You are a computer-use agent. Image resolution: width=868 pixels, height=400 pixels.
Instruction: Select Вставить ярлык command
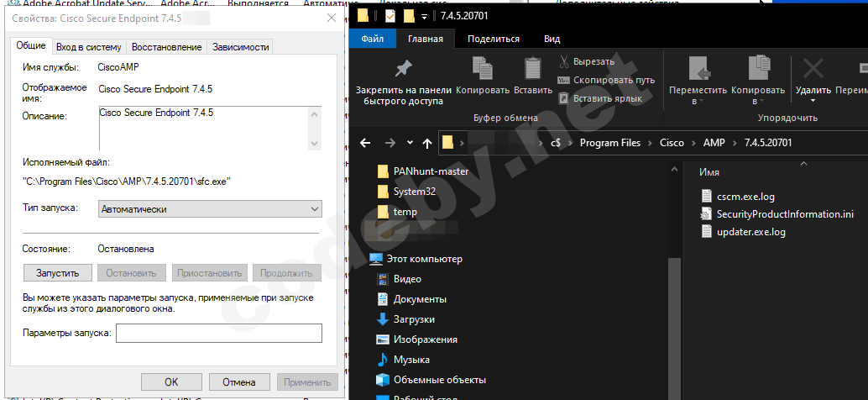(600, 98)
